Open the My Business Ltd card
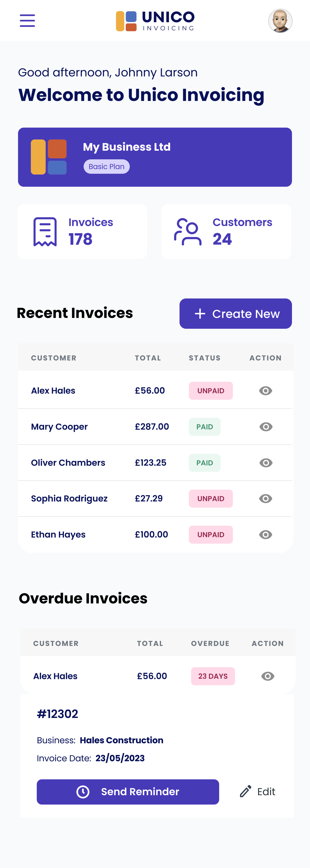Viewport: 310px width, 868px height. click(155, 157)
